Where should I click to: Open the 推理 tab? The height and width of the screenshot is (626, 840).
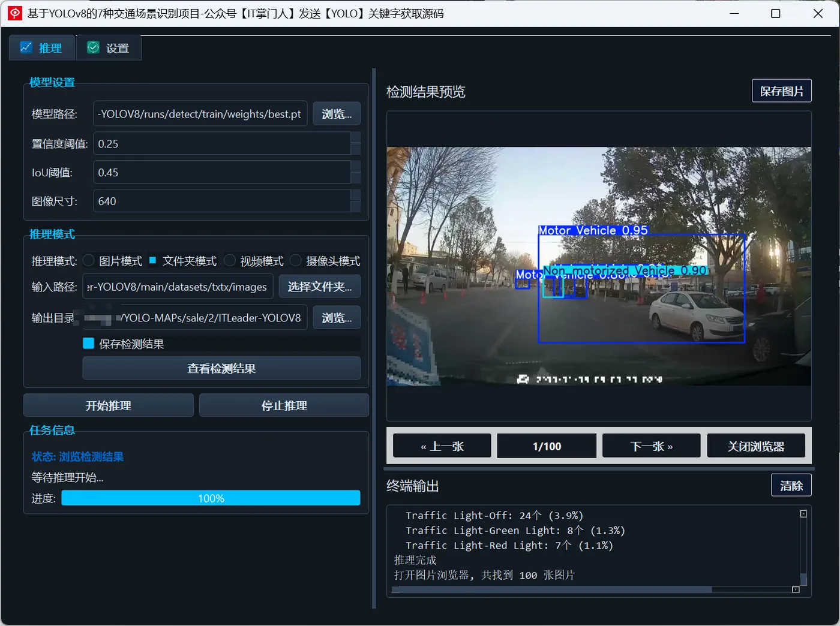coord(42,48)
